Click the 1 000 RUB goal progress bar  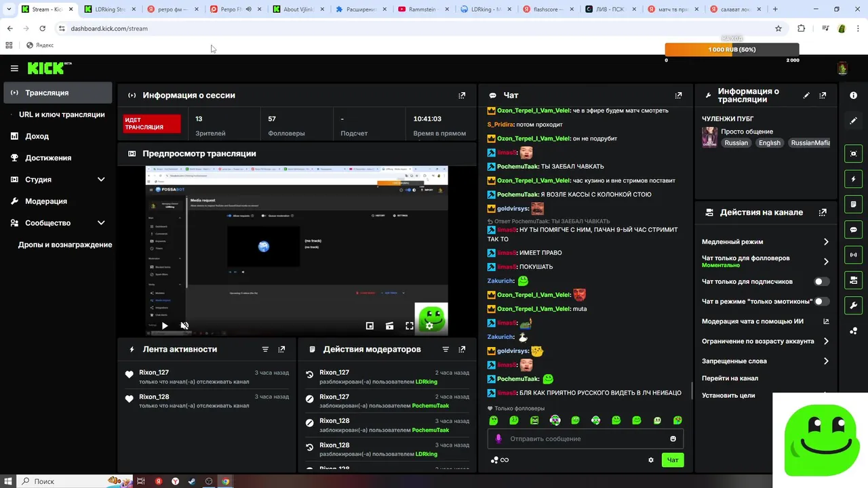[x=732, y=49]
